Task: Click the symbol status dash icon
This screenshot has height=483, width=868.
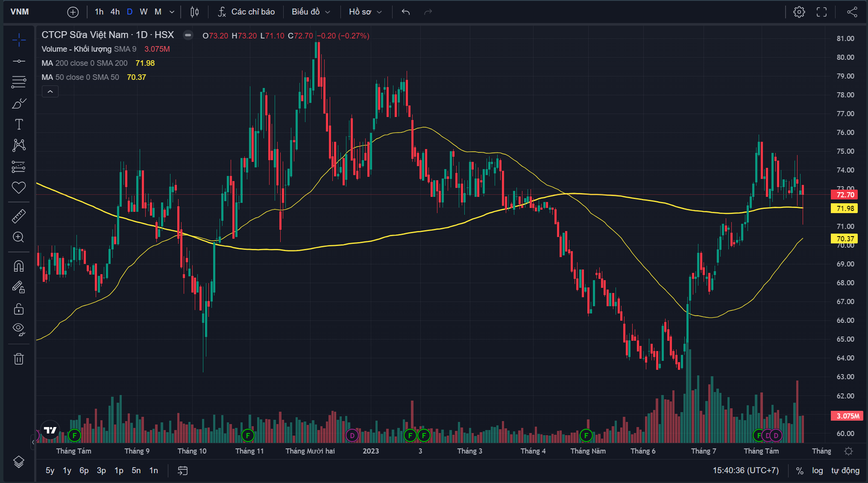Action: click(x=188, y=35)
